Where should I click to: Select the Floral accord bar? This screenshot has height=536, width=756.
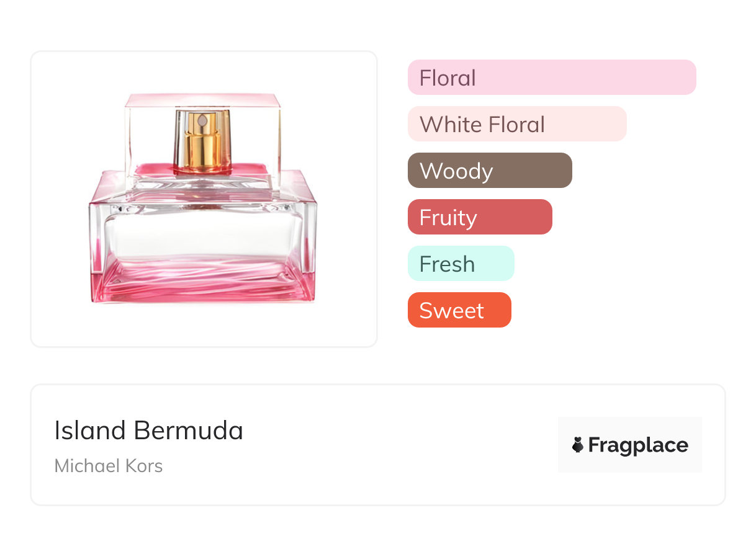pos(551,78)
